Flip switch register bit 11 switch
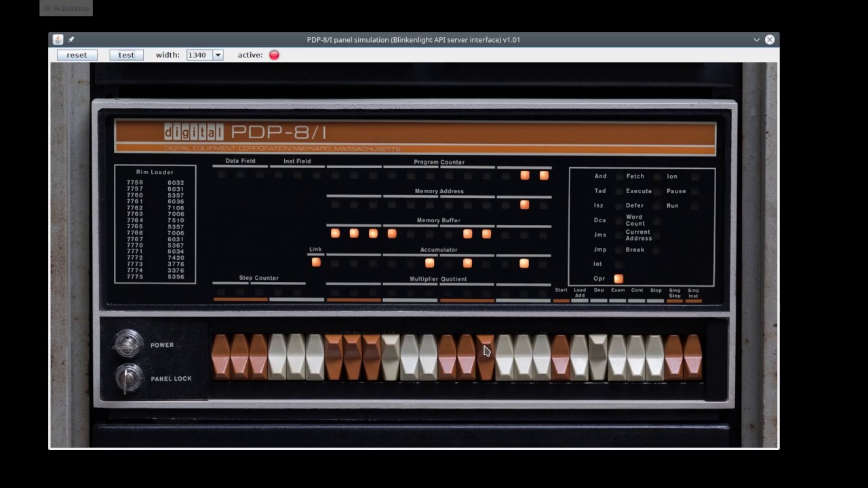This screenshot has width=868, height=488. (542, 357)
